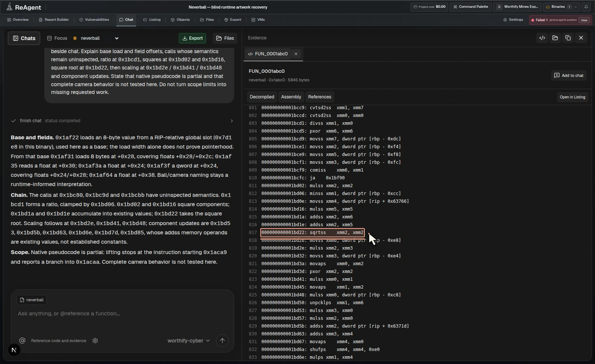Image resolution: width=595 pixels, height=364 pixels.
Task: Click the round N avatar badge
Action: click(14, 350)
